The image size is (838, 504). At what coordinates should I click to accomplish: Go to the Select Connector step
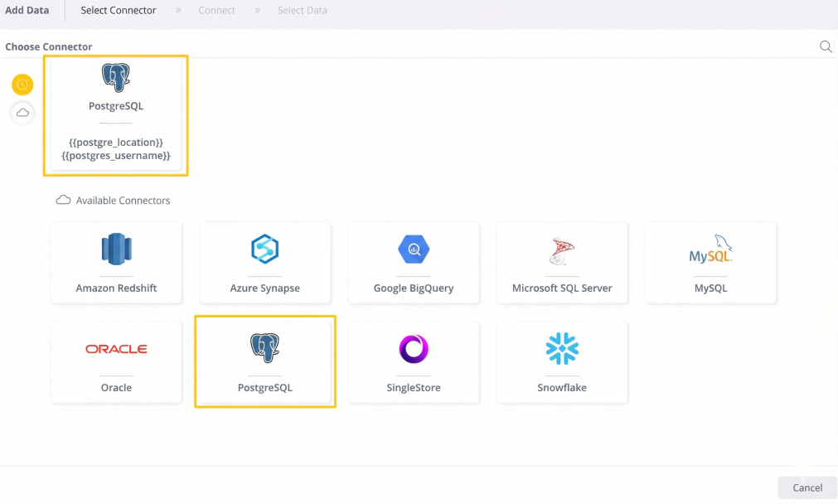pyautogui.click(x=118, y=10)
